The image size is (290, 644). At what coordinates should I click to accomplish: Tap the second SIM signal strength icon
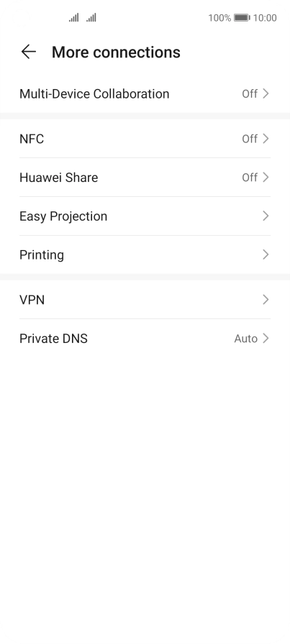point(91,18)
